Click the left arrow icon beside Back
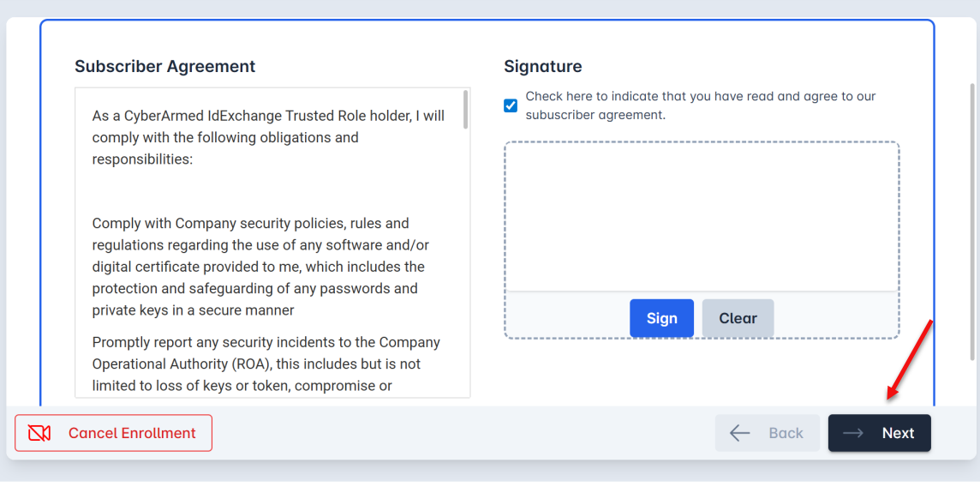Screen dimensions: 980x487 [x=740, y=433]
